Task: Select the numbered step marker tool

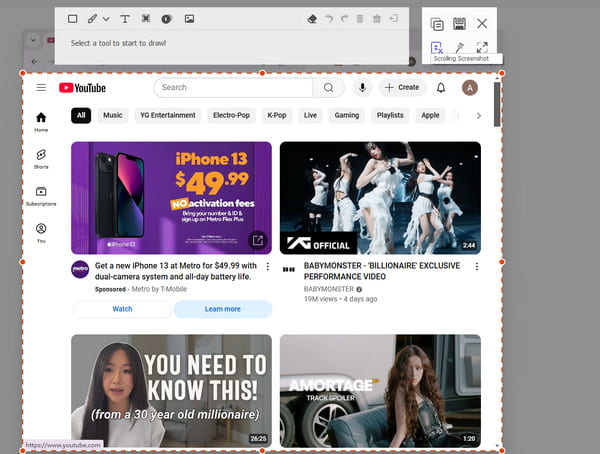Action: click(166, 19)
